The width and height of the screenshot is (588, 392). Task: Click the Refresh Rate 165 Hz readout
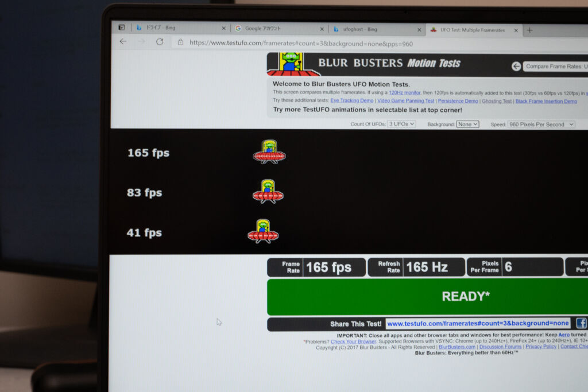pos(416,267)
